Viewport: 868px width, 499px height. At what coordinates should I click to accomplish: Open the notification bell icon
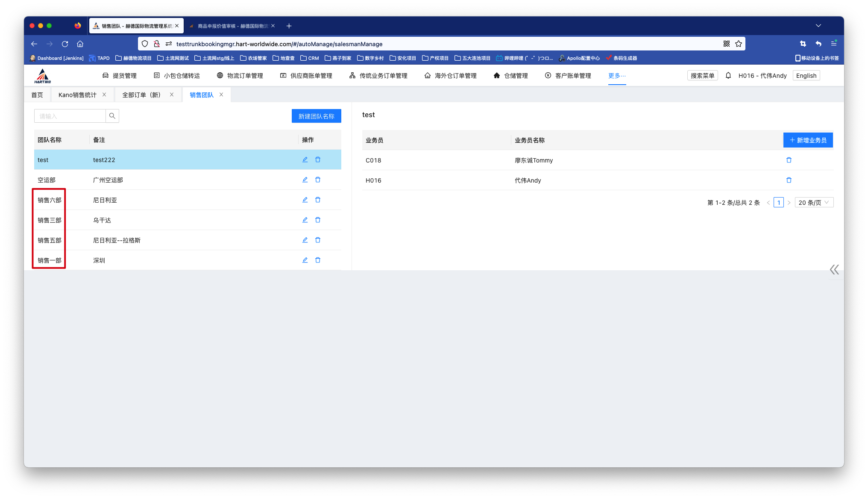point(728,76)
